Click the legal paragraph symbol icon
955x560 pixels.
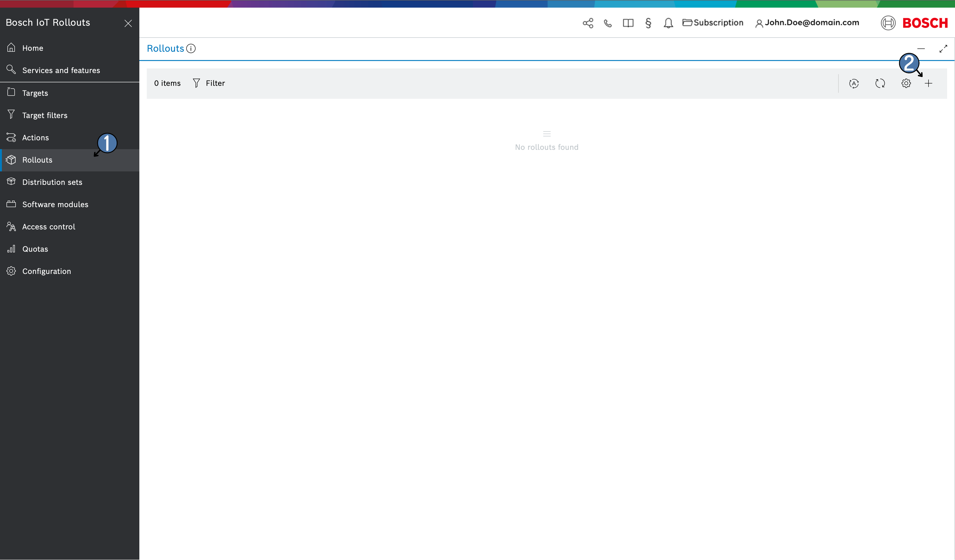[648, 23]
